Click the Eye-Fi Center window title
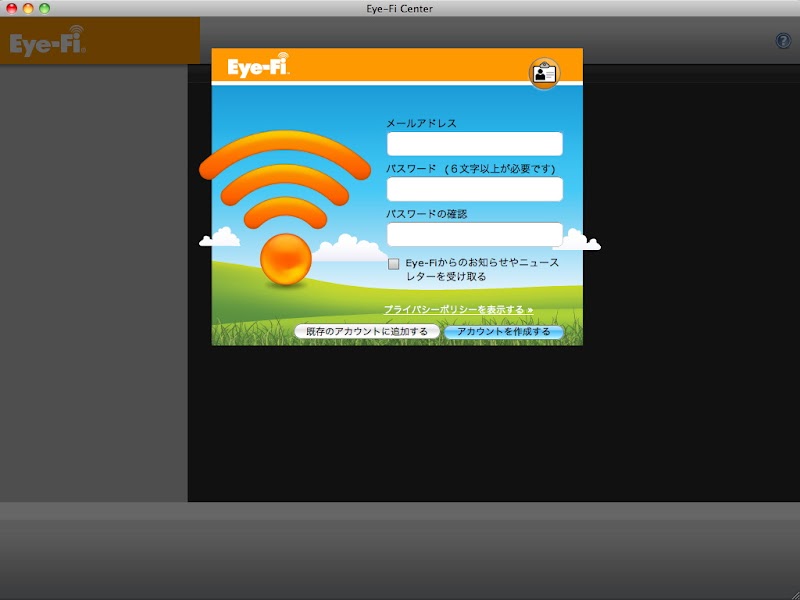This screenshot has width=800, height=600. pos(399,9)
